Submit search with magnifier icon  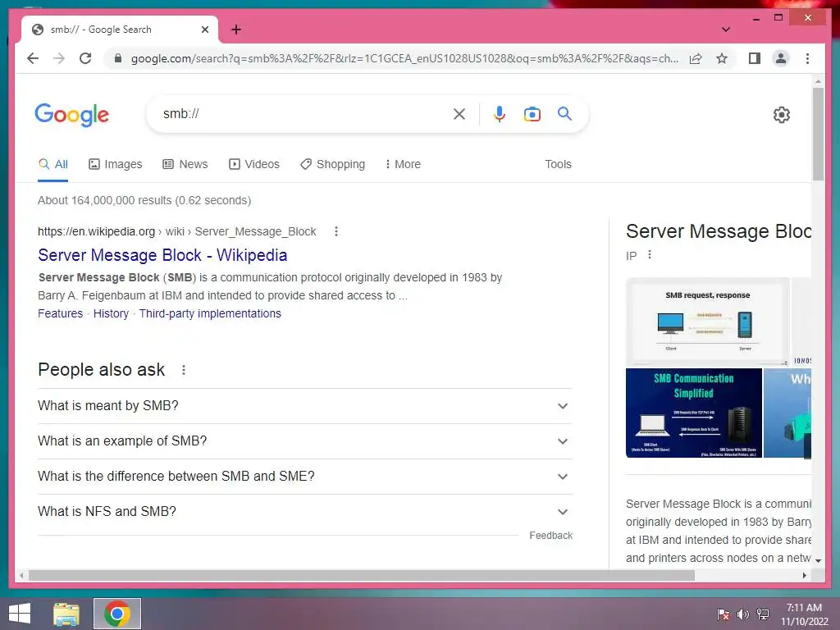click(564, 113)
